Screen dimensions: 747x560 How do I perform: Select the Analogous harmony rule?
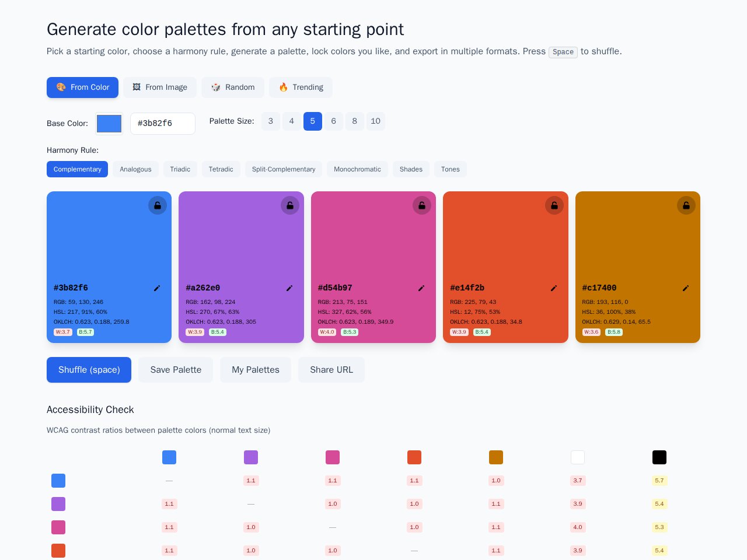pyautogui.click(x=135, y=169)
